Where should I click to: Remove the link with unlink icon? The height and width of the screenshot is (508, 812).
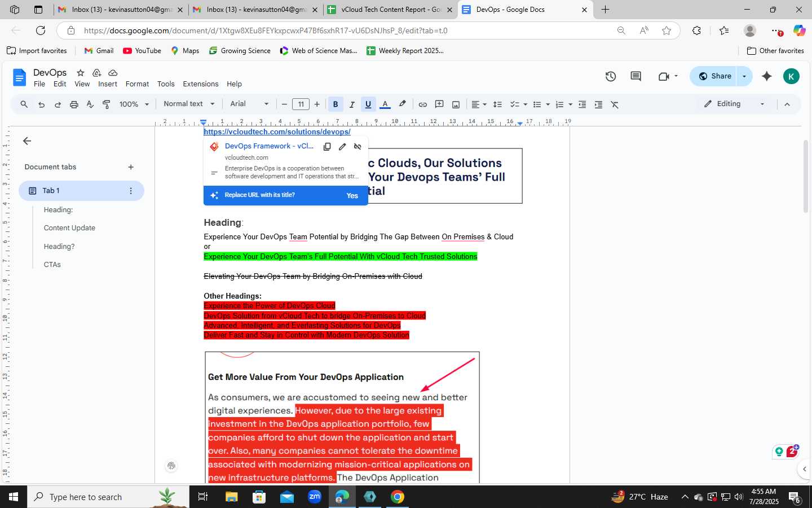(x=358, y=147)
